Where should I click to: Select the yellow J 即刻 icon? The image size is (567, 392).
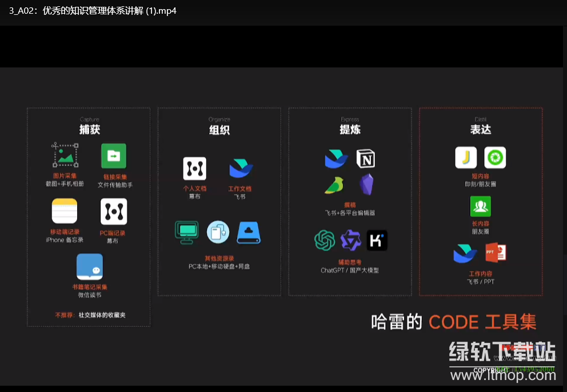tap(466, 158)
